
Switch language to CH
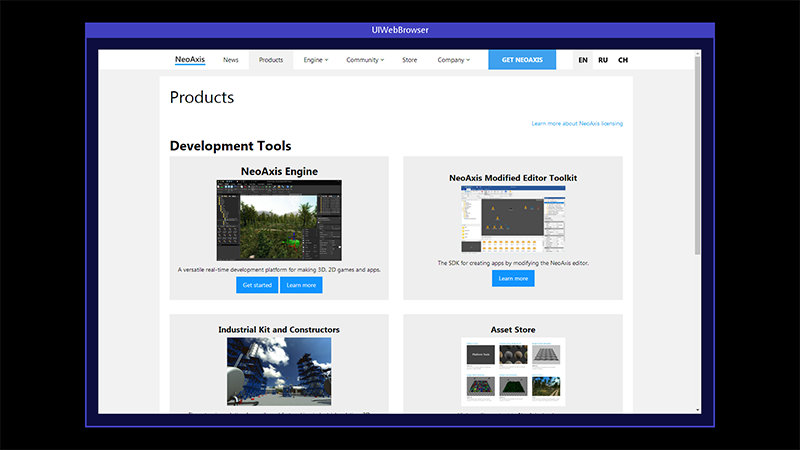623,60
